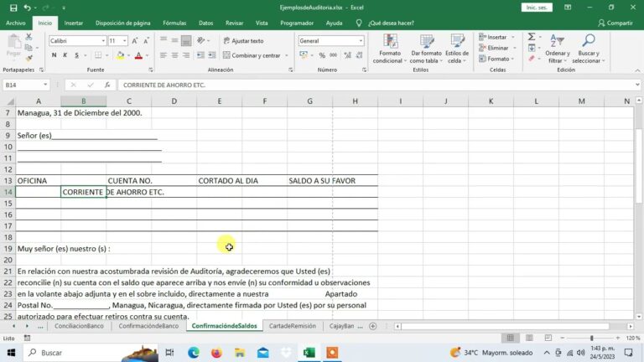Toggle top vertical alignment

(163, 40)
